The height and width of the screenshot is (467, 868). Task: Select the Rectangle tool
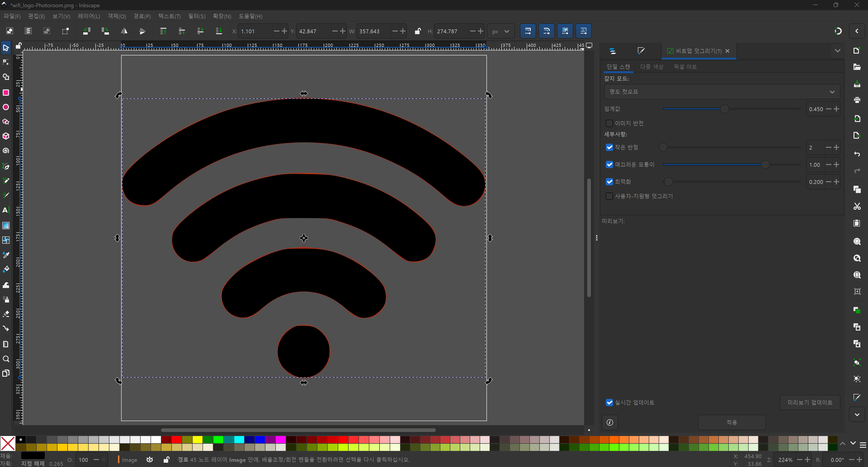[x=6, y=92]
